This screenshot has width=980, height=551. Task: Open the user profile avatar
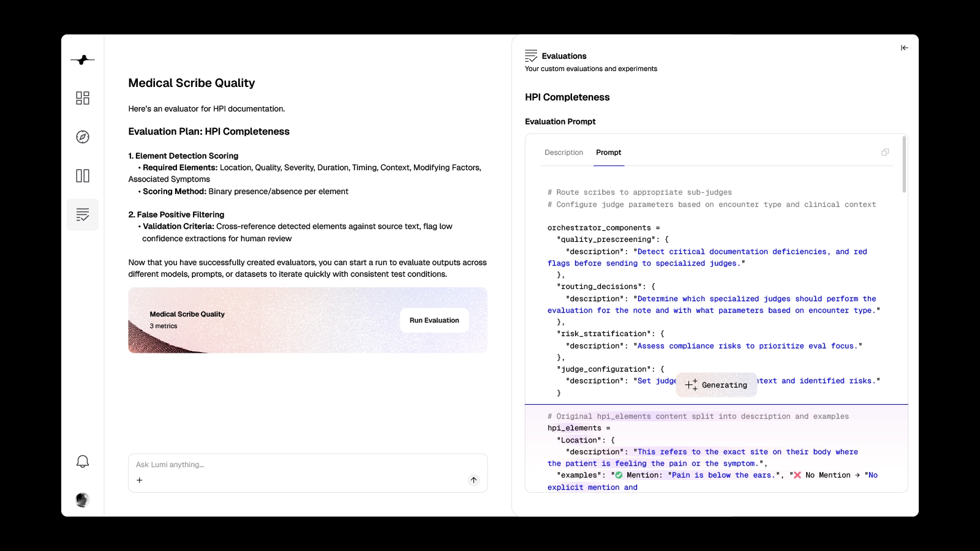coord(83,500)
